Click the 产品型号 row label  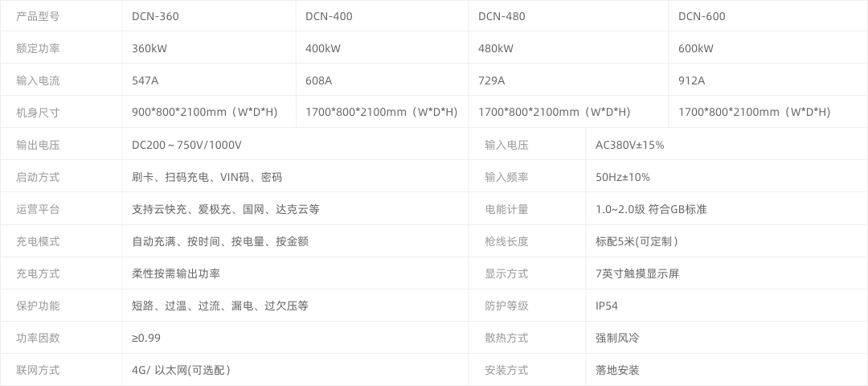(38, 16)
